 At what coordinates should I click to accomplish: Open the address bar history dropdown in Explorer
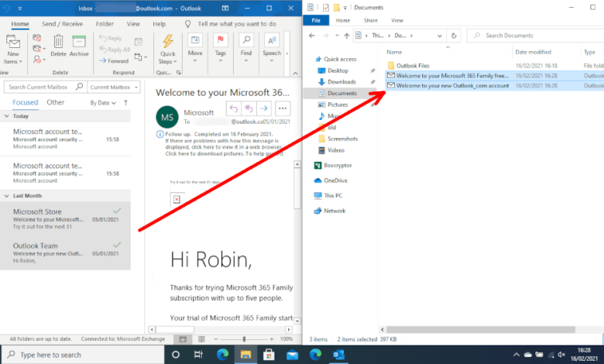pos(440,36)
